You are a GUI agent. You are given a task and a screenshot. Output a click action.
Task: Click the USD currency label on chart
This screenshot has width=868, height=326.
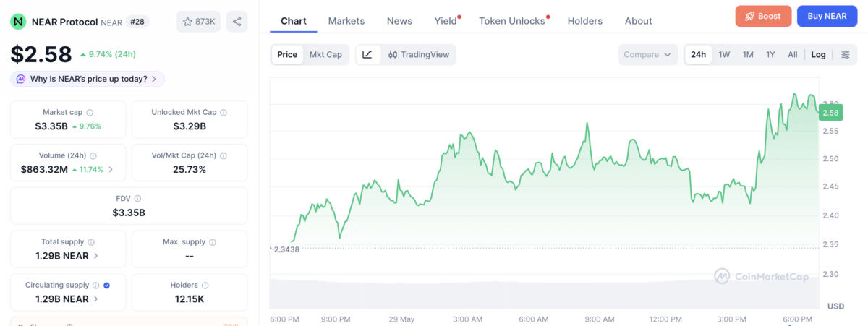[x=835, y=306]
